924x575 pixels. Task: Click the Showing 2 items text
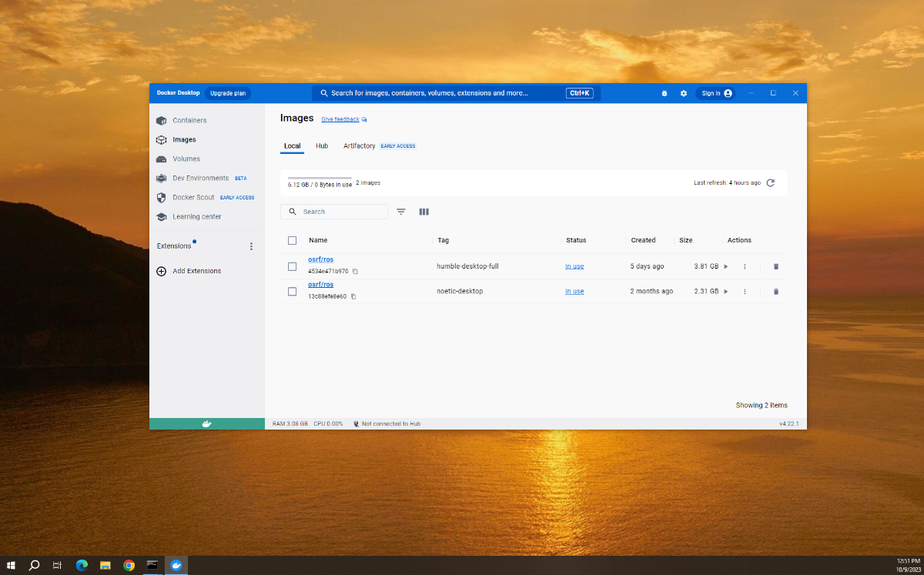pyautogui.click(x=762, y=406)
